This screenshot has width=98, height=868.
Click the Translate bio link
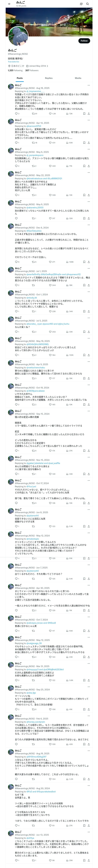14,62
